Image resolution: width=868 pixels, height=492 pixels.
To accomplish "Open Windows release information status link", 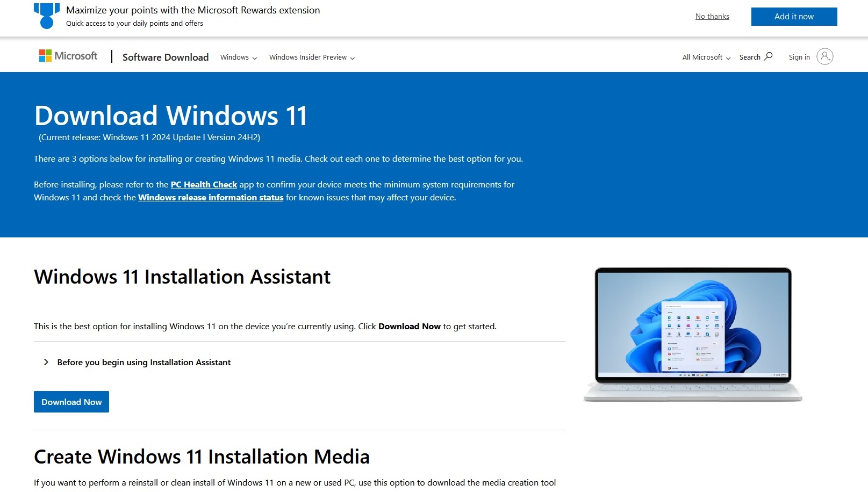I will tap(211, 198).
